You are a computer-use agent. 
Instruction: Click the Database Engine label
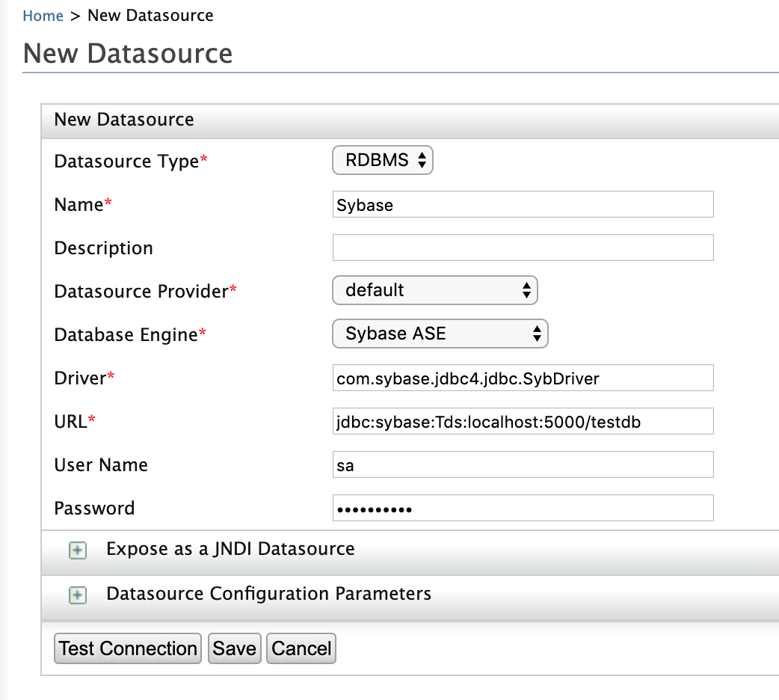pyautogui.click(x=130, y=335)
